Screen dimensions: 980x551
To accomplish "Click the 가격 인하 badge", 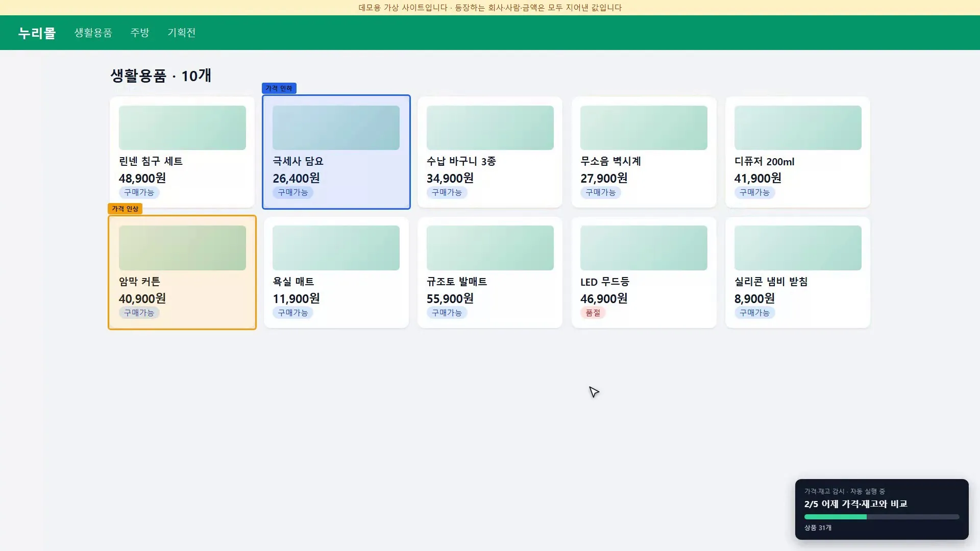I will click(x=279, y=88).
